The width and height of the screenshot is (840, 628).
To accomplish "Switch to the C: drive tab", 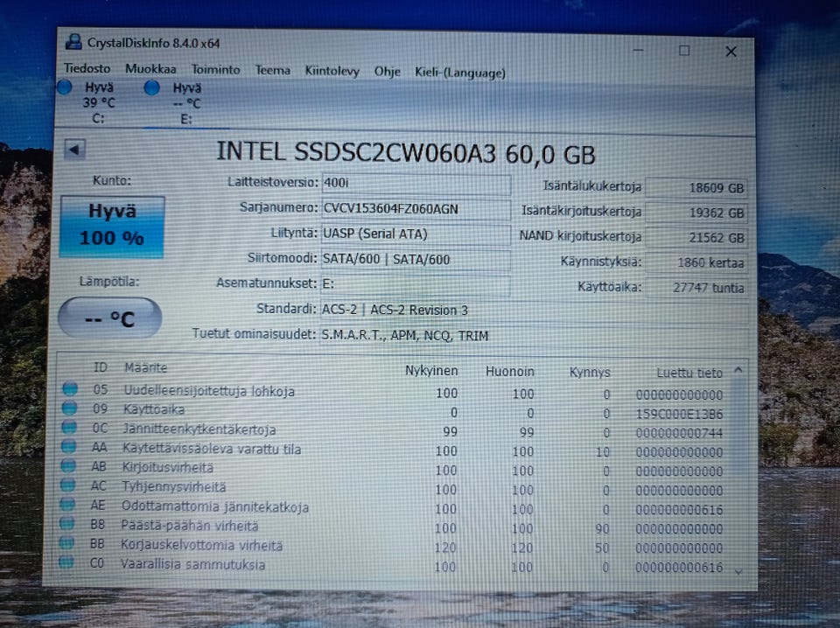I will coord(98,103).
